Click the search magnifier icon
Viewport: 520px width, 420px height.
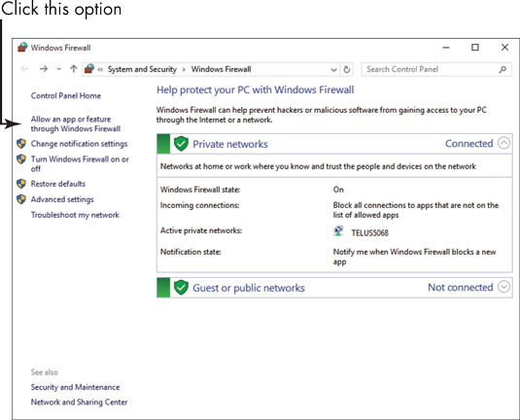[503, 69]
